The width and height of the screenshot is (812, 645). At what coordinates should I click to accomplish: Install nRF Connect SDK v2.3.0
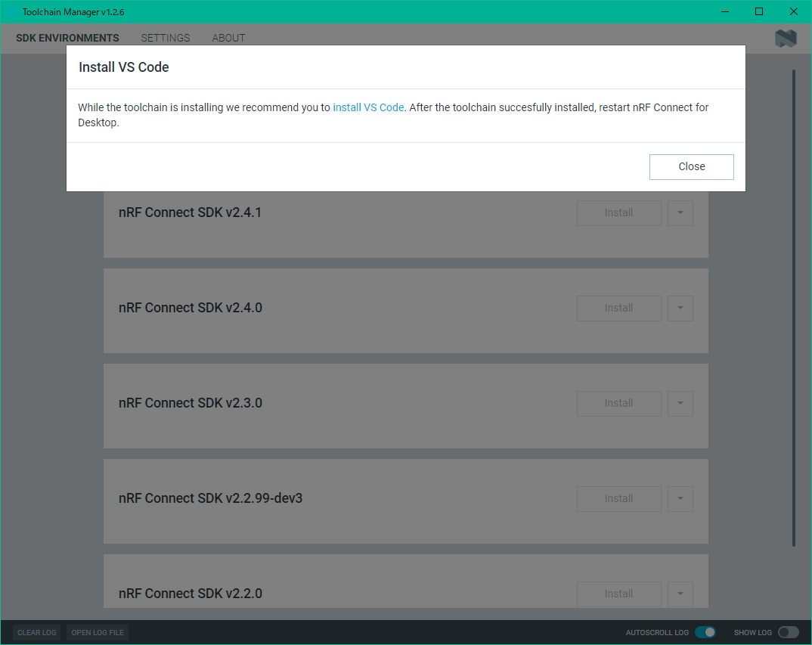[619, 404]
